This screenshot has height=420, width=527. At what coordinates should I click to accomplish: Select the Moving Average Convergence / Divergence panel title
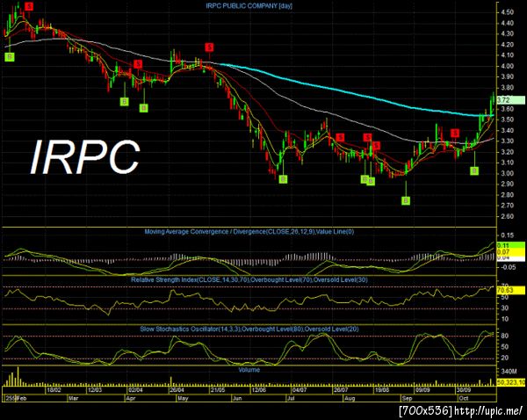tap(249, 231)
